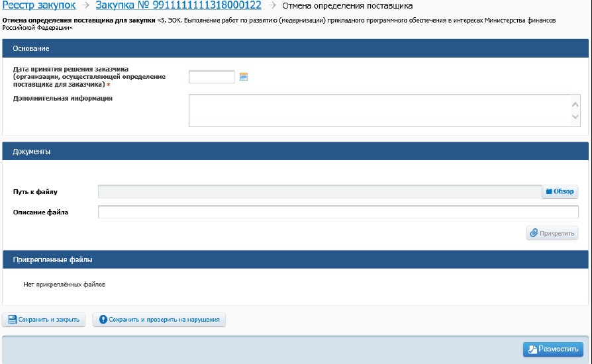
Task: Focus the decision date input field
Action: pyautogui.click(x=212, y=77)
